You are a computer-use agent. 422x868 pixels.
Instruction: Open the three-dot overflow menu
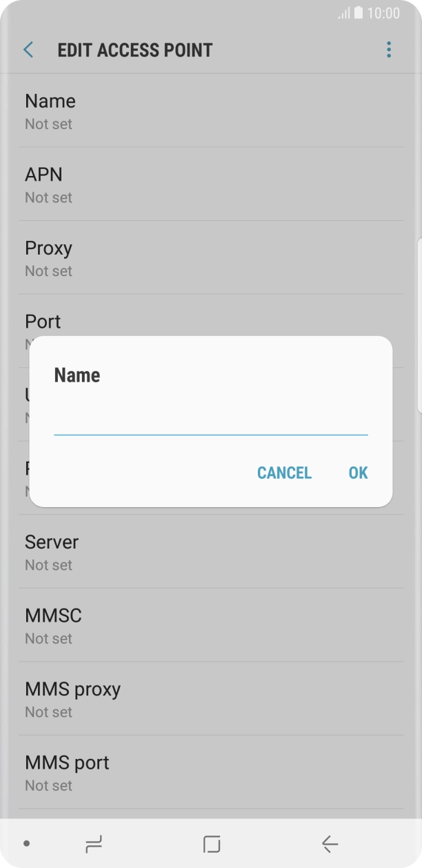tap(389, 50)
